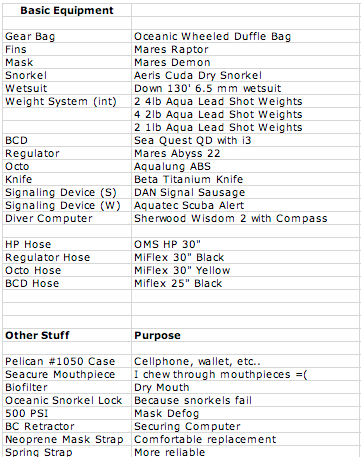Click the Gear Bag cell

pos(67,36)
